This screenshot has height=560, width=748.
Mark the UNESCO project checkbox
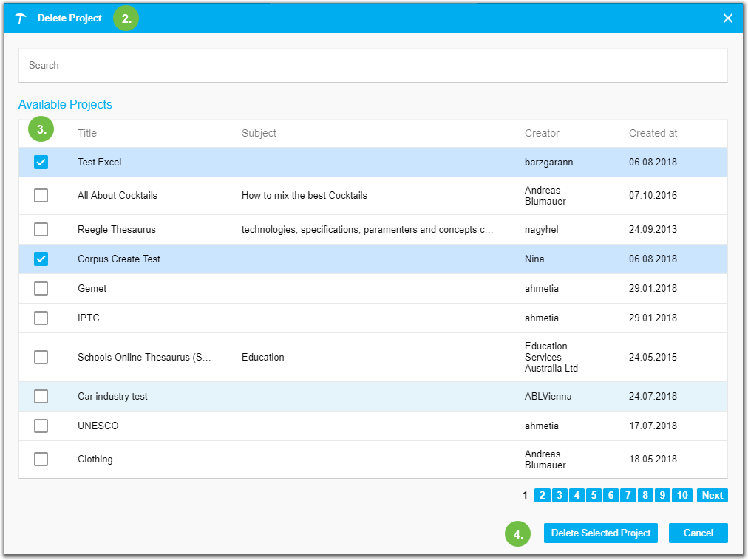point(41,426)
